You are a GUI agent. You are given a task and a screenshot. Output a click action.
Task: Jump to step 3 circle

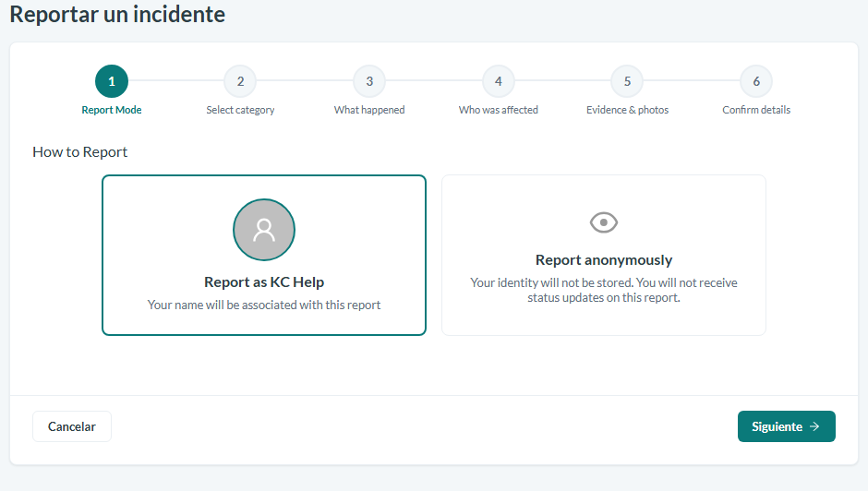369,81
